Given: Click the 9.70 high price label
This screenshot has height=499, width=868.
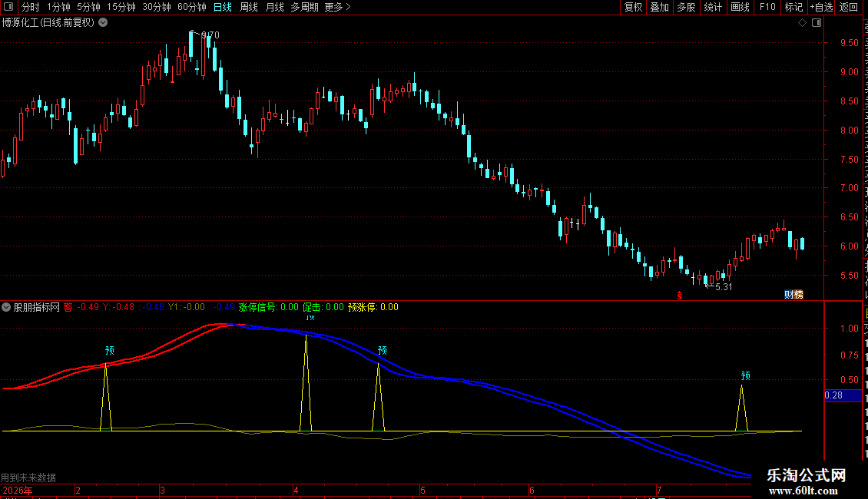Looking at the screenshot, I should tap(210, 35).
